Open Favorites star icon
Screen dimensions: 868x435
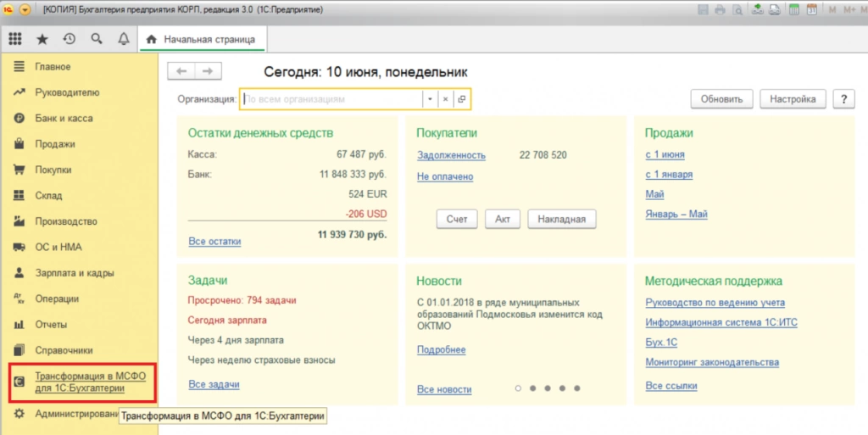point(42,39)
